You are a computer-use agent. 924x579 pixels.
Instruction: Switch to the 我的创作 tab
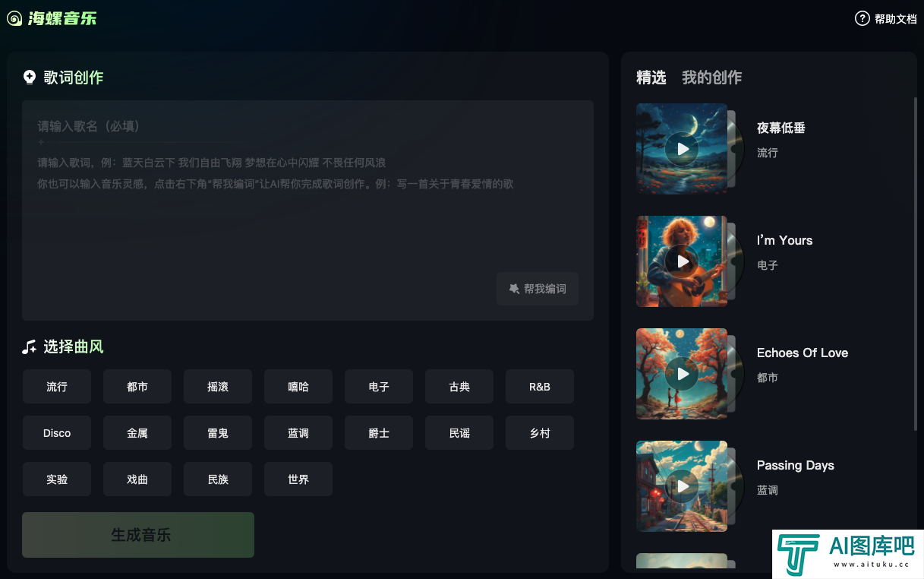point(711,78)
